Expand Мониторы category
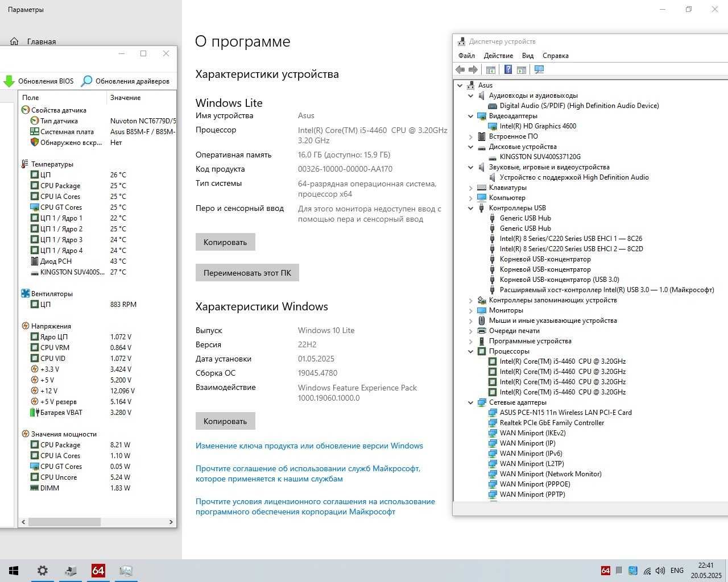 [x=470, y=310]
